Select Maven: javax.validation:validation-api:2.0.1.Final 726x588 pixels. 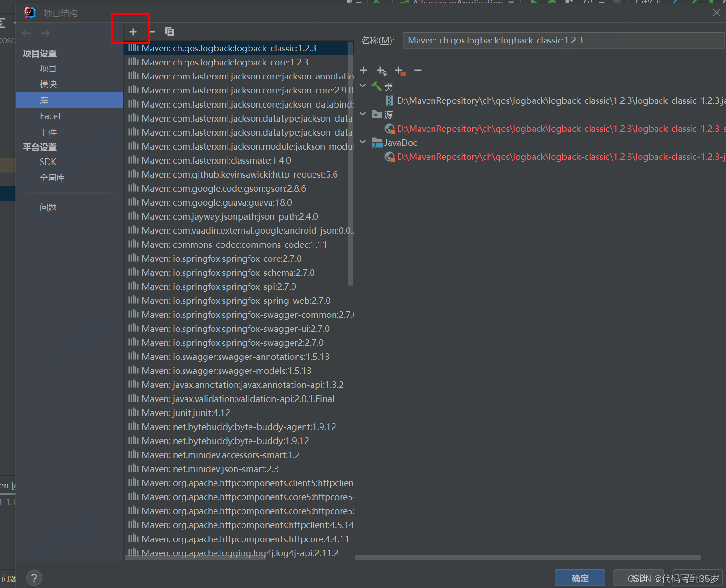coord(238,399)
